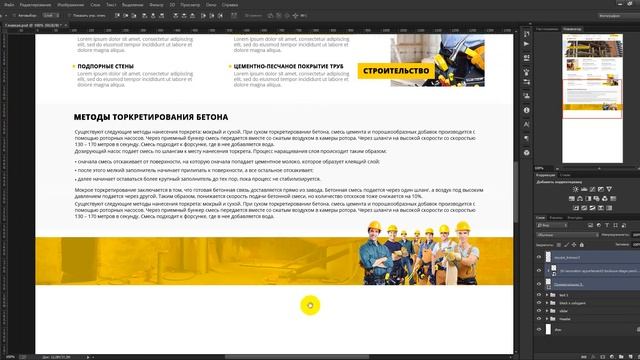Add a Color Lookup adjustment layer
The height and width of the screenshot is (360, 640).
click(613, 199)
